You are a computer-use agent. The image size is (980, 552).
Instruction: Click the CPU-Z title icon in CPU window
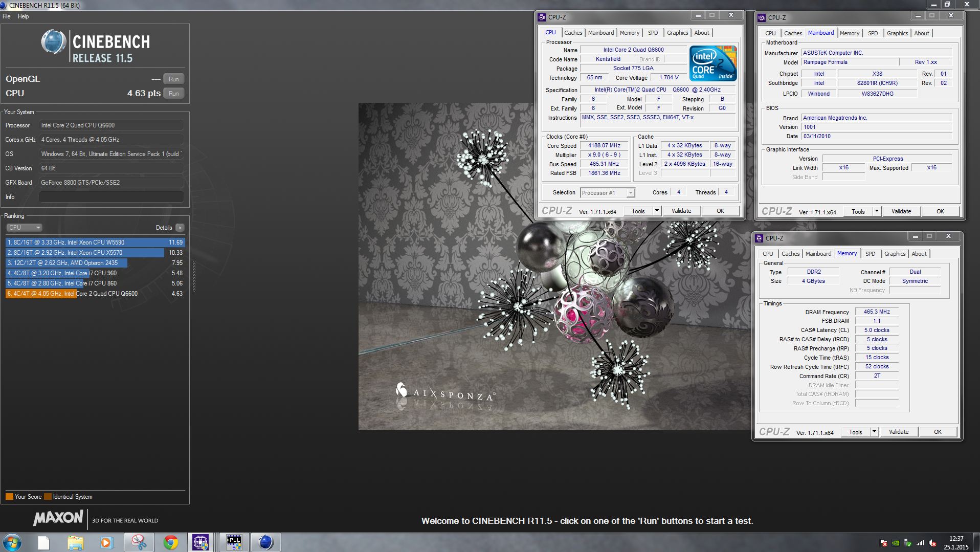click(542, 17)
